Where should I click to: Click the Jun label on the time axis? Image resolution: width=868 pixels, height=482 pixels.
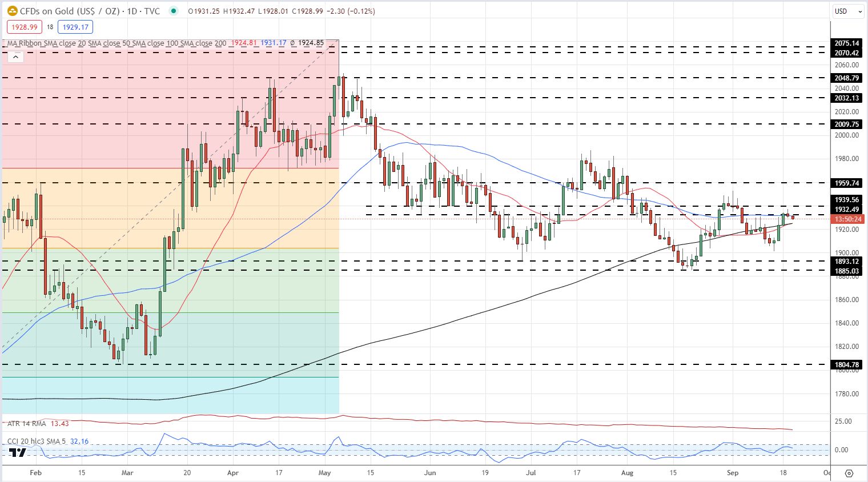tap(430, 473)
